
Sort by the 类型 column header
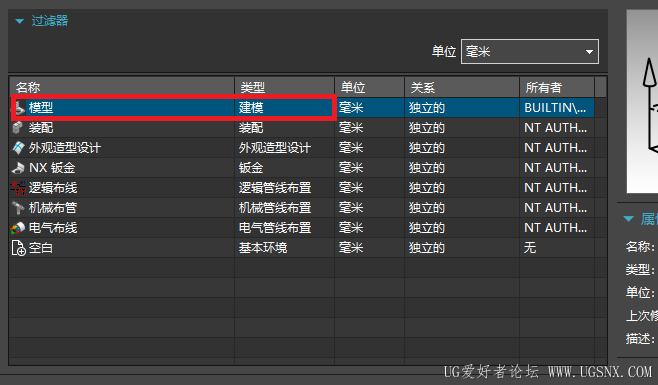coord(285,87)
